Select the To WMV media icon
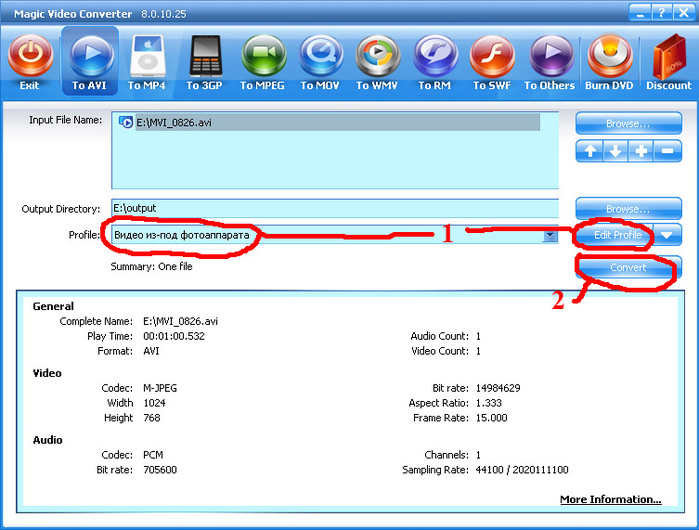 (x=378, y=56)
